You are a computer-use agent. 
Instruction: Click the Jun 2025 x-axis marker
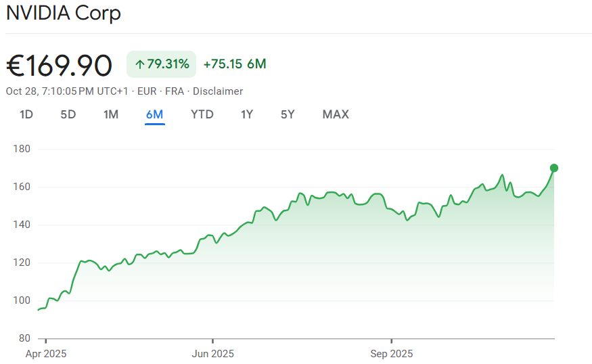click(212, 353)
